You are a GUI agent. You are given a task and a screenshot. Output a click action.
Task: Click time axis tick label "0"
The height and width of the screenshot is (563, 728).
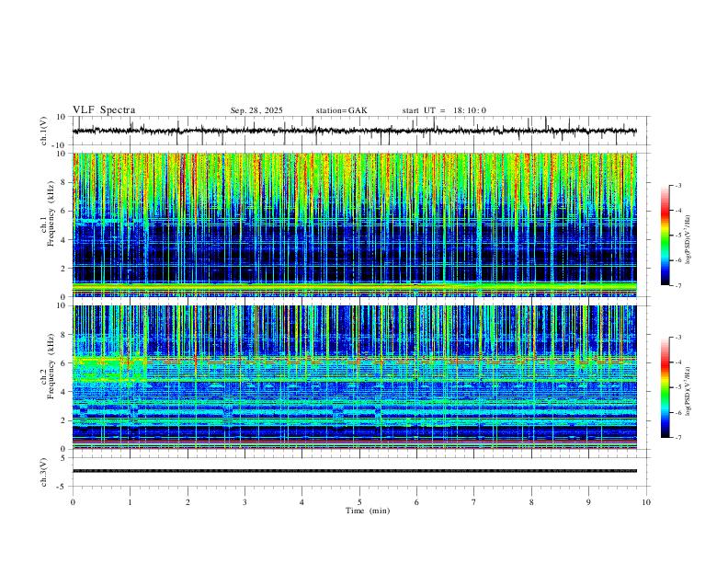coord(73,502)
